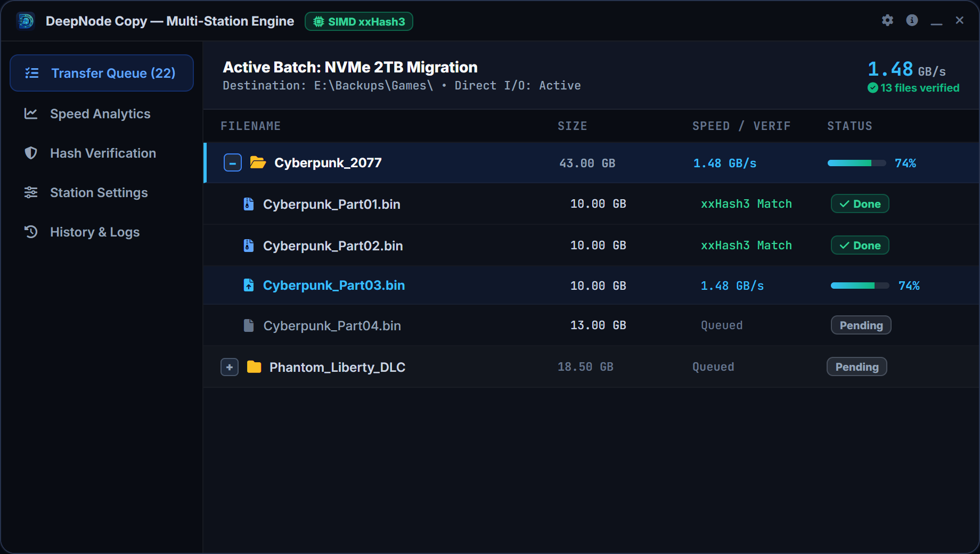Click the STATUS column header
Image resolution: width=980 pixels, height=554 pixels.
tap(850, 126)
